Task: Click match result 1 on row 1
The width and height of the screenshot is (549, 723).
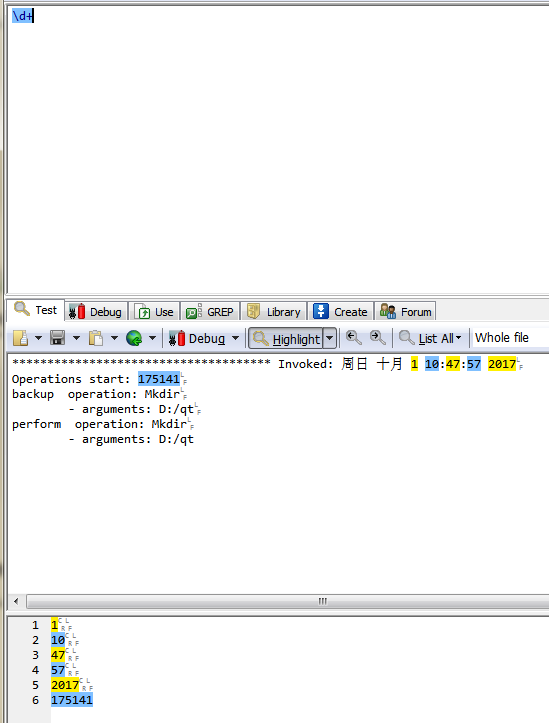Action: click(54, 625)
